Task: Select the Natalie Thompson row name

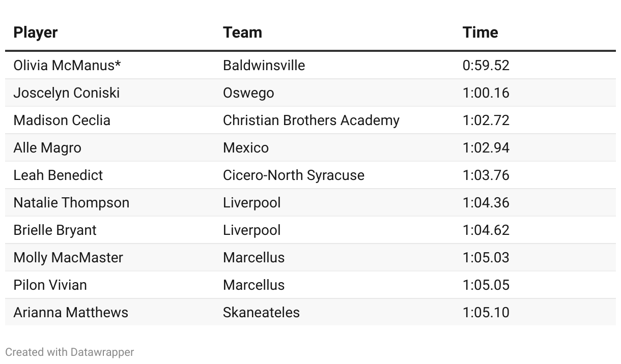Action: 71,203
